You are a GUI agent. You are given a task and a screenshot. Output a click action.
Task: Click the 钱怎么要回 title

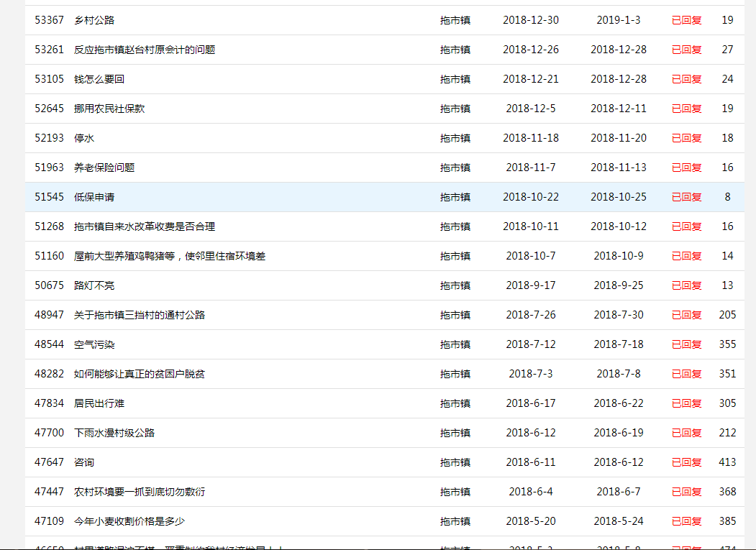click(x=99, y=79)
